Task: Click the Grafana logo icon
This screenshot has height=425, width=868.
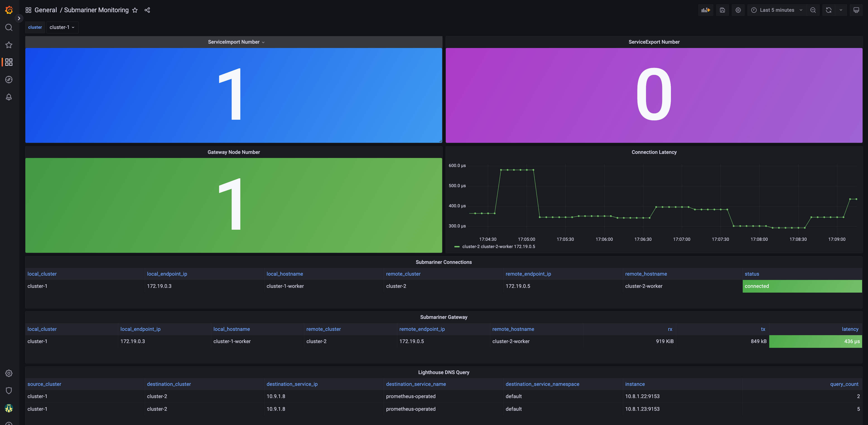Action: pos(9,10)
